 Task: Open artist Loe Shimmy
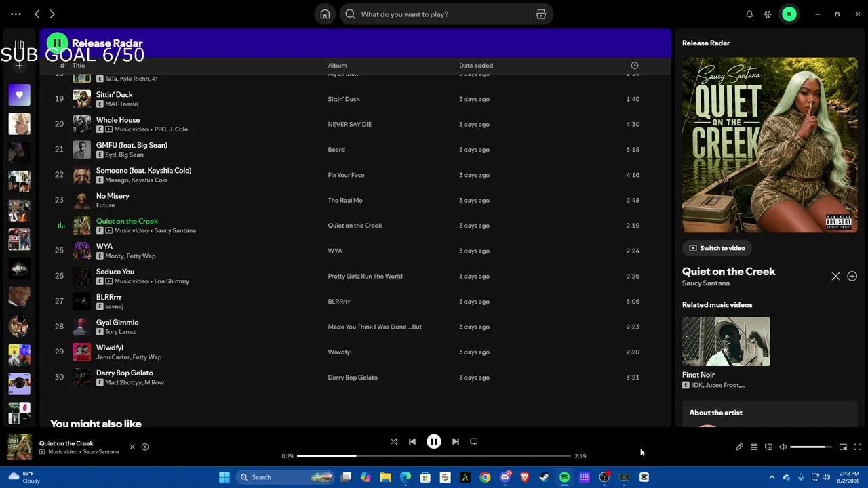coord(172,281)
